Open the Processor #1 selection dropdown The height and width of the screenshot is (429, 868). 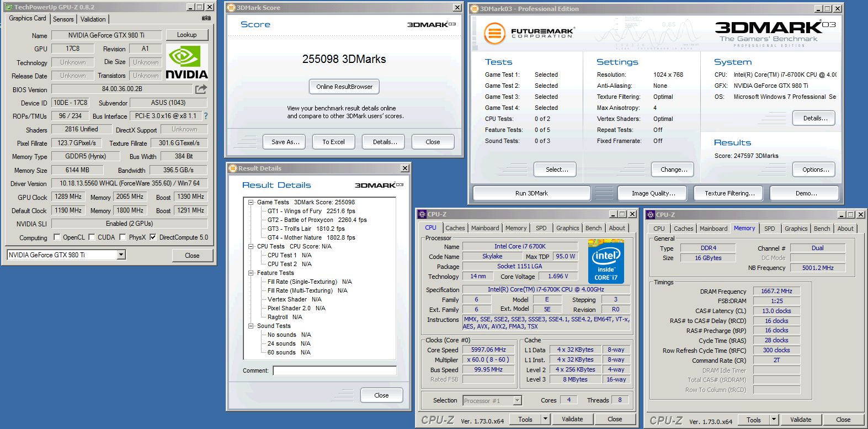pos(517,400)
